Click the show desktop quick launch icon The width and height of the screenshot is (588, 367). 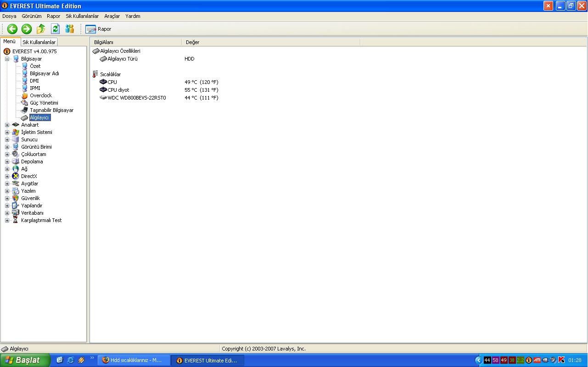[60, 360]
